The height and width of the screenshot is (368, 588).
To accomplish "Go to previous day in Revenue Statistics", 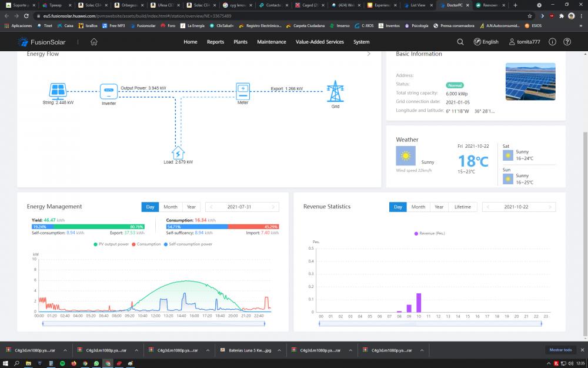I will (x=488, y=207).
